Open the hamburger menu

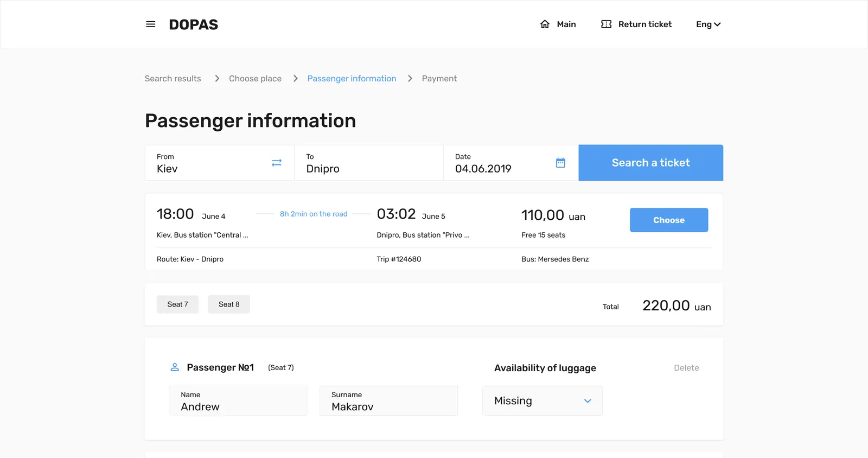pos(151,24)
